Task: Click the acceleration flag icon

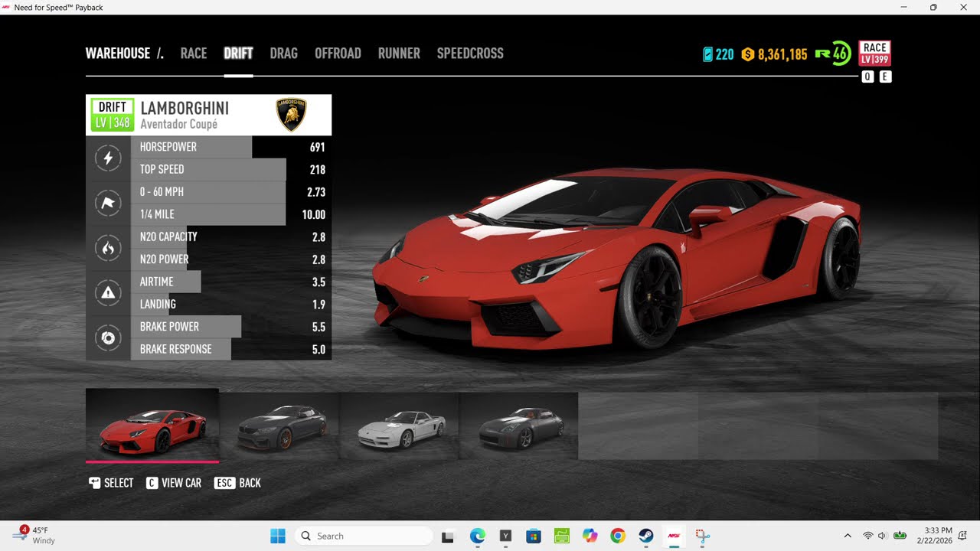Action: pyautogui.click(x=108, y=203)
